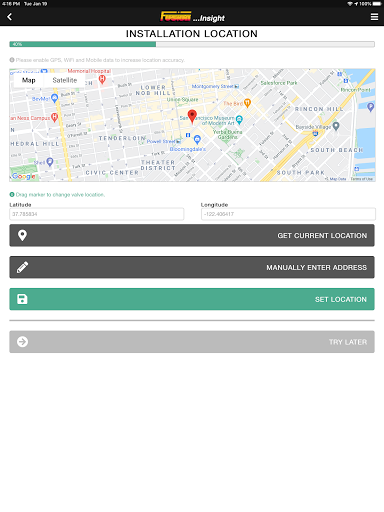Click the Union Square label on map
384x512 pixels.
point(182,99)
